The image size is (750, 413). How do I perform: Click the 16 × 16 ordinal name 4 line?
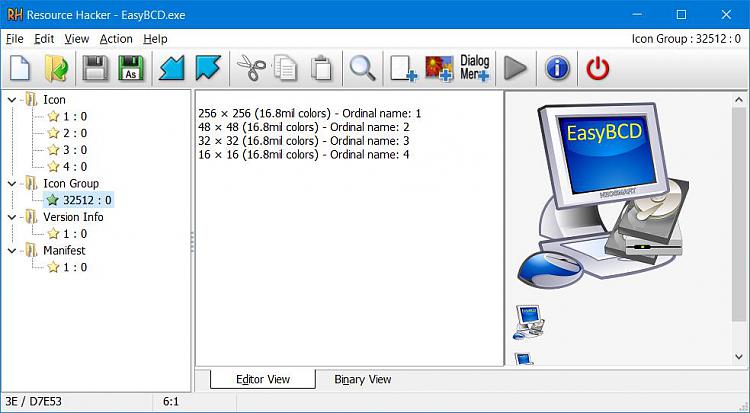point(304,155)
